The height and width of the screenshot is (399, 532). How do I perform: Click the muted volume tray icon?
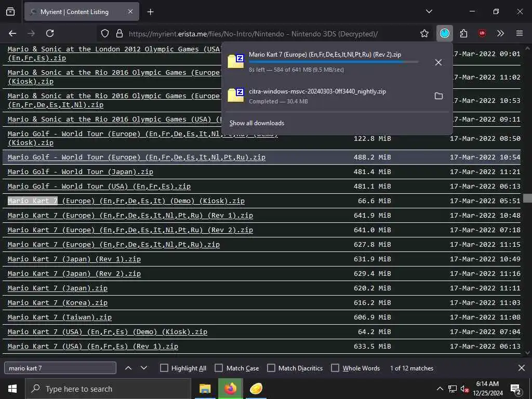point(464,389)
